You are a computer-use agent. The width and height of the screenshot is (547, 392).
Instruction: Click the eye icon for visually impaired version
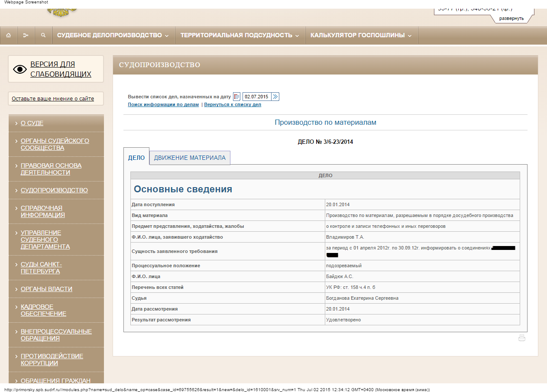(x=20, y=69)
